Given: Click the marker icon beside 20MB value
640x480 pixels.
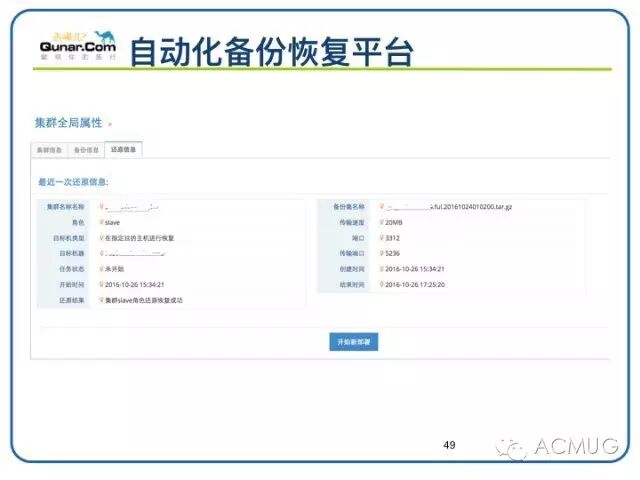Looking at the screenshot, I should point(382,222).
